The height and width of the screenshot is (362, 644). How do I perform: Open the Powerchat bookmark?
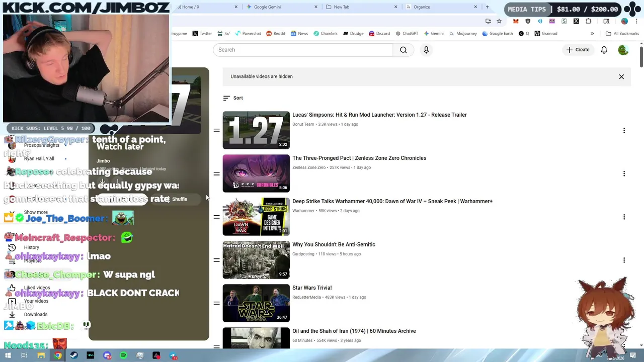coord(248,34)
